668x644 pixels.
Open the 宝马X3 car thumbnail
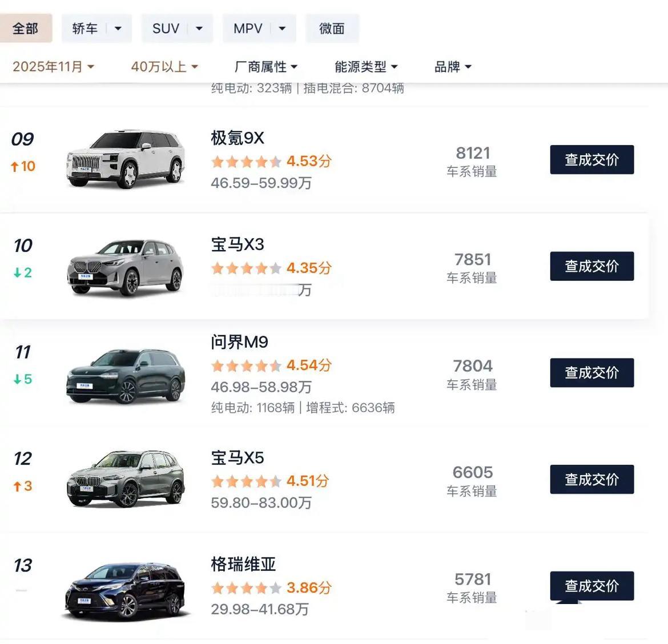point(126,267)
